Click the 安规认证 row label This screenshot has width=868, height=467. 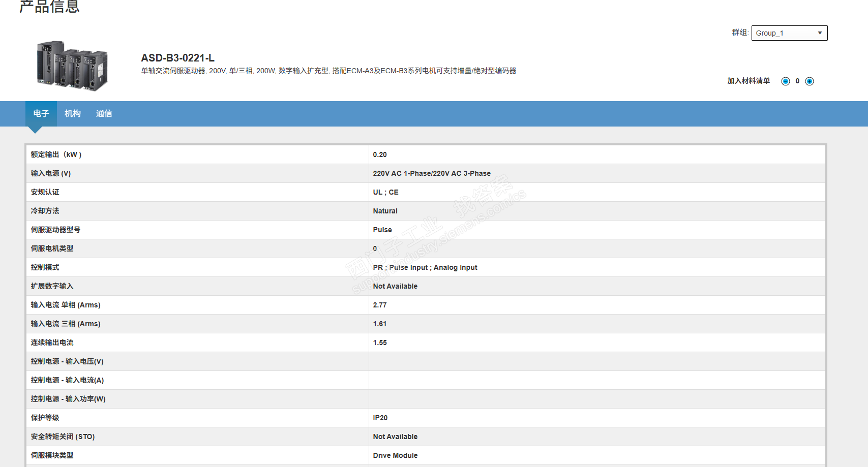pos(45,192)
